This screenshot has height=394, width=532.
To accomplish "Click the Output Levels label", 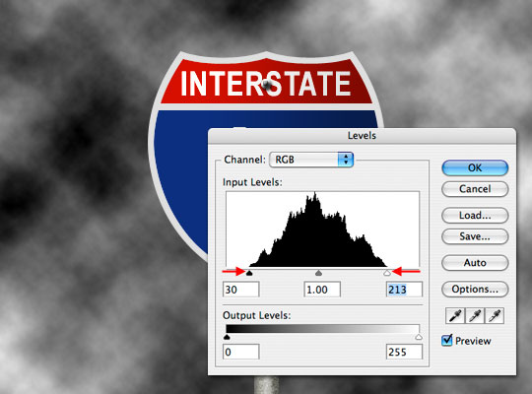I will pyautogui.click(x=257, y=315).
